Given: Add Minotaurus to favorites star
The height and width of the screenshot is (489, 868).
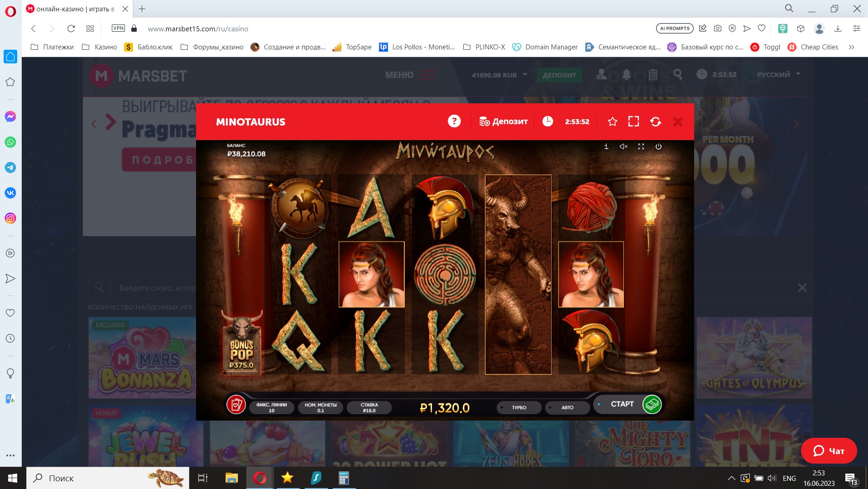Looking at the screenshot, I should (x=612, y=121).
